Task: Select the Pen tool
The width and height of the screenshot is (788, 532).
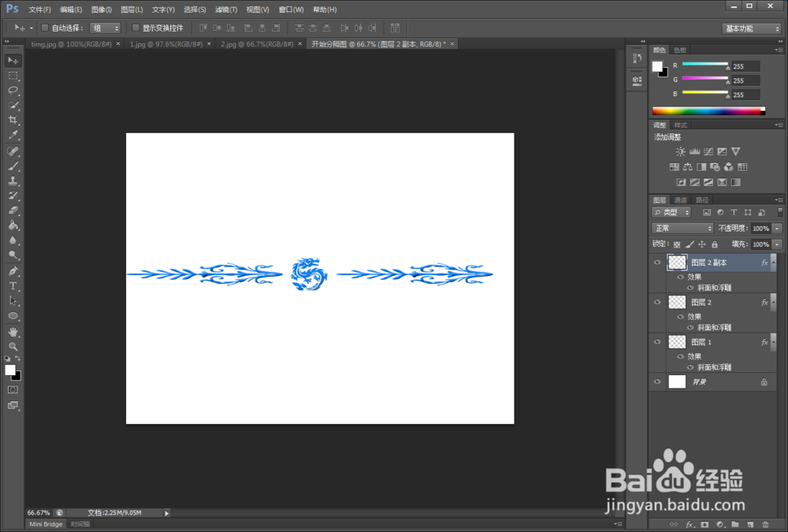Action: click(13, 272)
